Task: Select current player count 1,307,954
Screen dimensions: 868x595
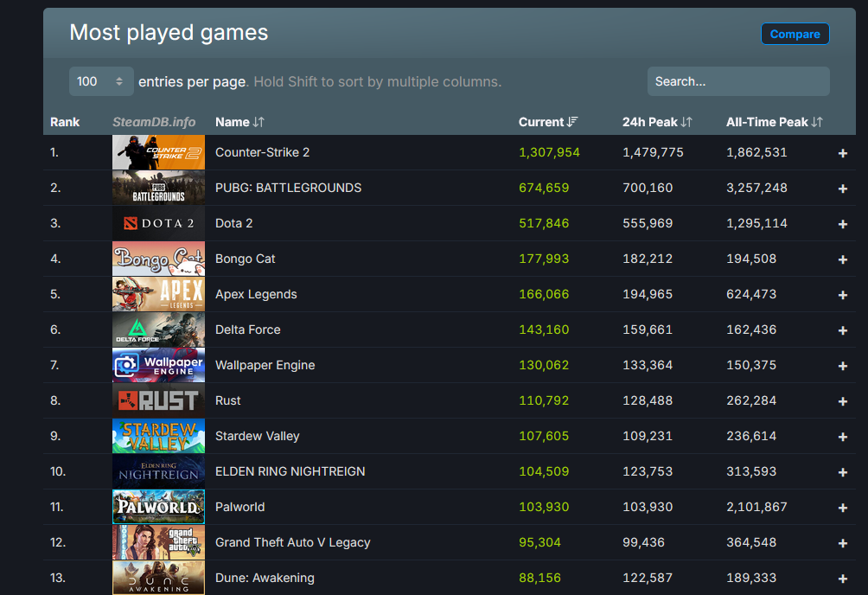Action: pos(549,152)
